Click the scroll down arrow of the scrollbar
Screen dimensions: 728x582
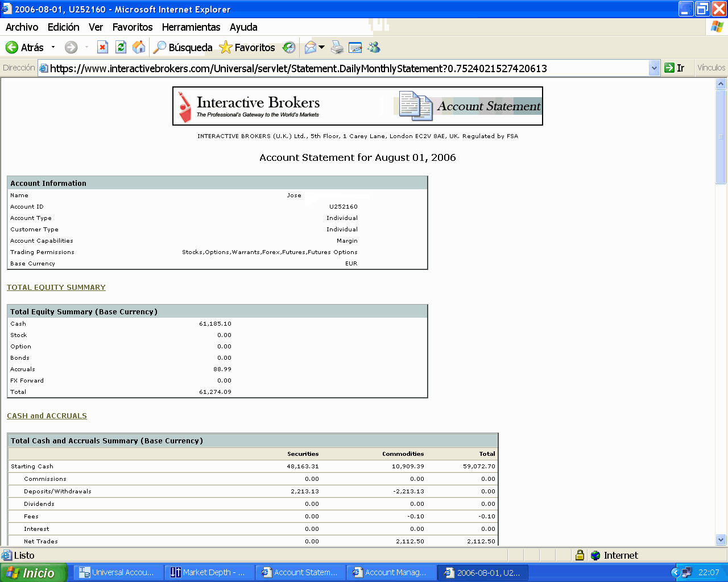721,540
